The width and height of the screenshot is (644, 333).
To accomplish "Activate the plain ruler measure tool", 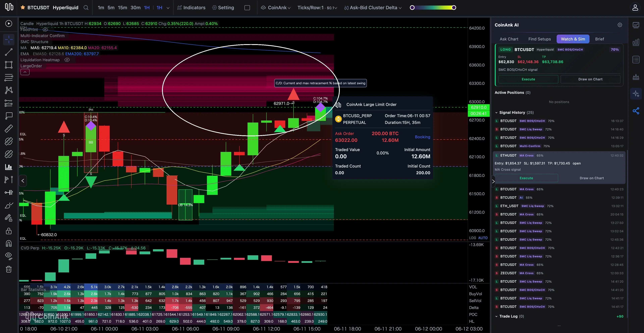I will pos(9,128).
